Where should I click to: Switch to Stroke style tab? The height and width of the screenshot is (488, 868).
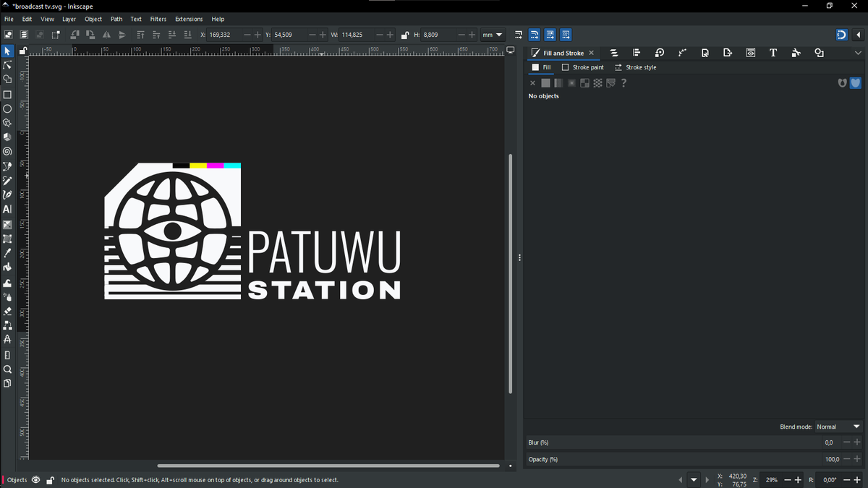pyautogui.click(x=636, y=67)
